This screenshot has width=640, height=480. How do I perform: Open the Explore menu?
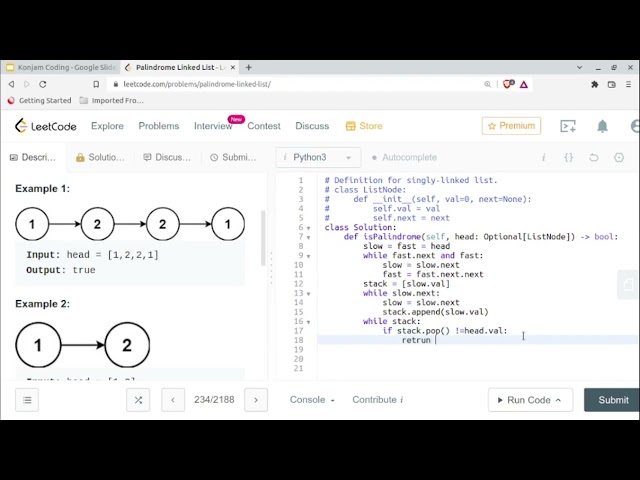[107, 126]
